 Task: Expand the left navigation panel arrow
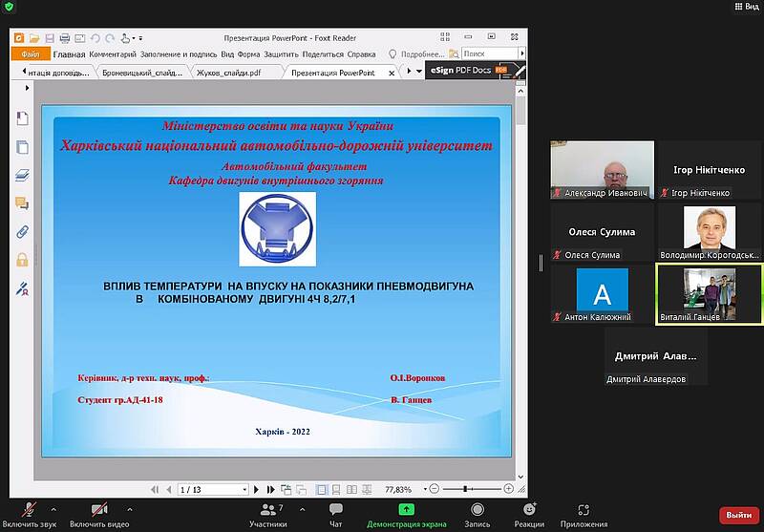(x=29, y=88)
